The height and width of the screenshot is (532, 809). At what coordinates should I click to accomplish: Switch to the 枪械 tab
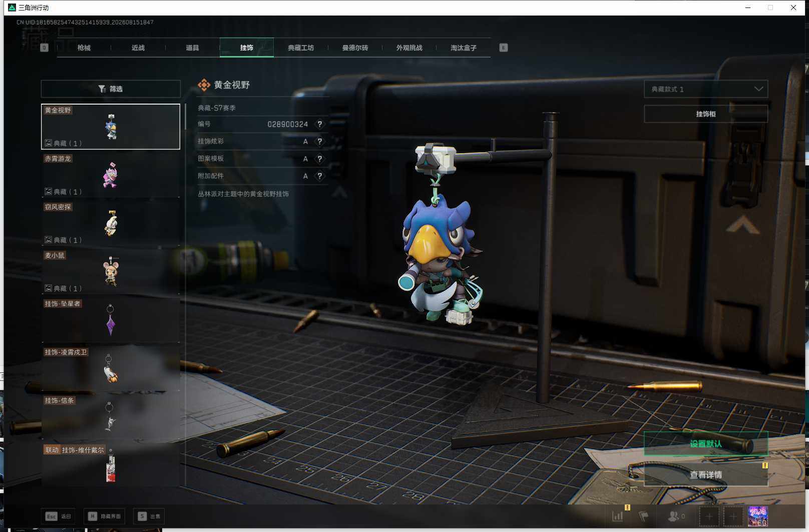(84, 48)
